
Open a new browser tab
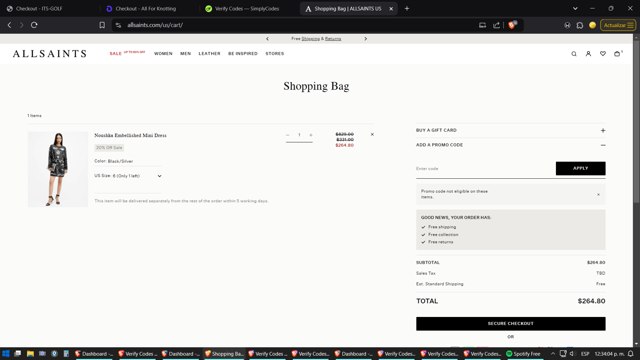407,9
